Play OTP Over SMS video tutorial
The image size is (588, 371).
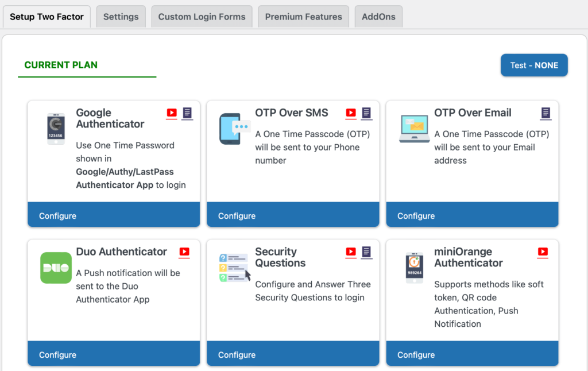click(351, 113)
